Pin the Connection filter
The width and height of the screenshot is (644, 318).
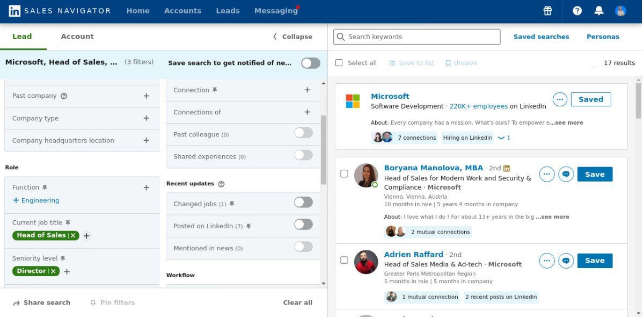tap(215, 90)
